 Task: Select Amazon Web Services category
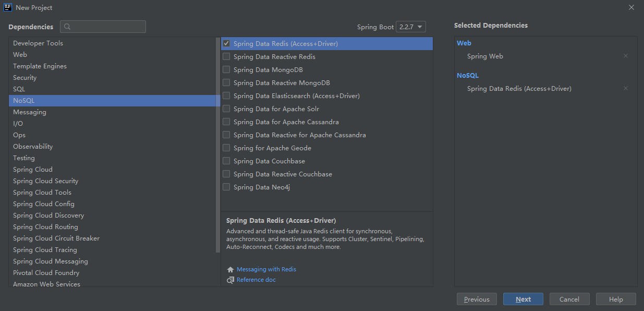pyautogui.click(x=112, y=283)
